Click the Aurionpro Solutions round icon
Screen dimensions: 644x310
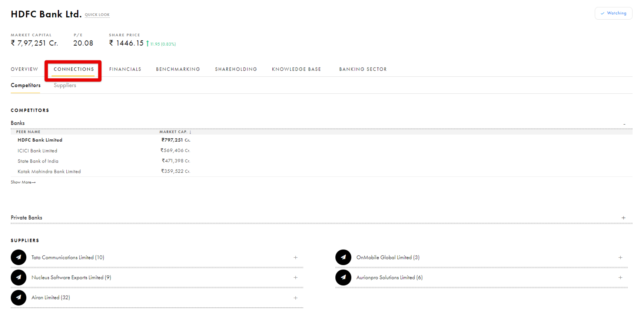click(343, 277)
